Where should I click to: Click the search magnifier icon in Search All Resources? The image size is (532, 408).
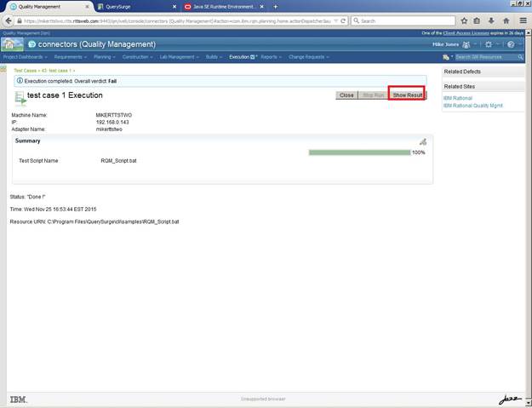coord(520,57)
